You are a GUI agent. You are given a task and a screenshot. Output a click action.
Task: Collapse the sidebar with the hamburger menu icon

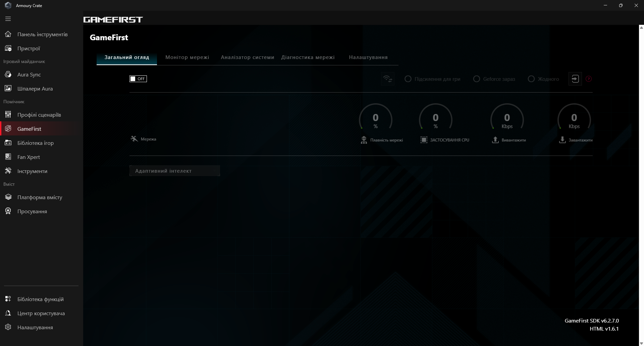pyautogui.click(x=8, y=19)
